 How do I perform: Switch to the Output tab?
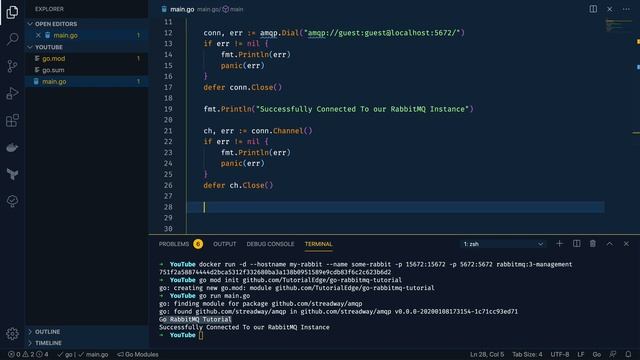coord(224,244)
